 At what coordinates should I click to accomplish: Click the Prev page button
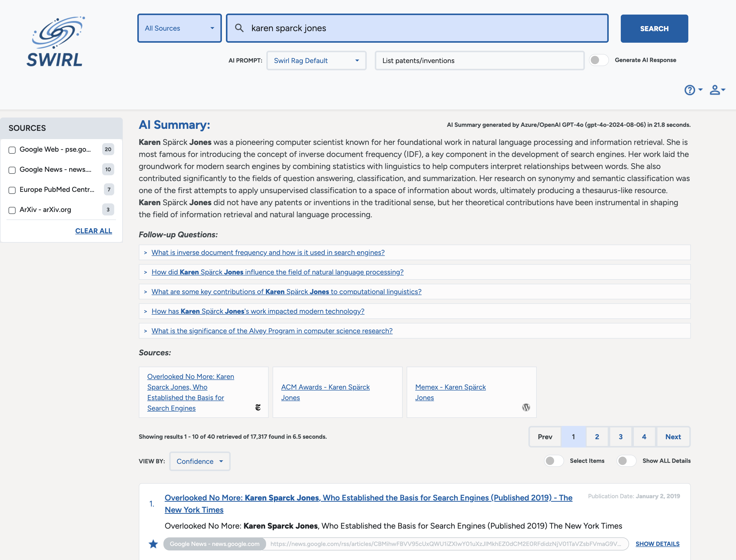pos(545,437)
